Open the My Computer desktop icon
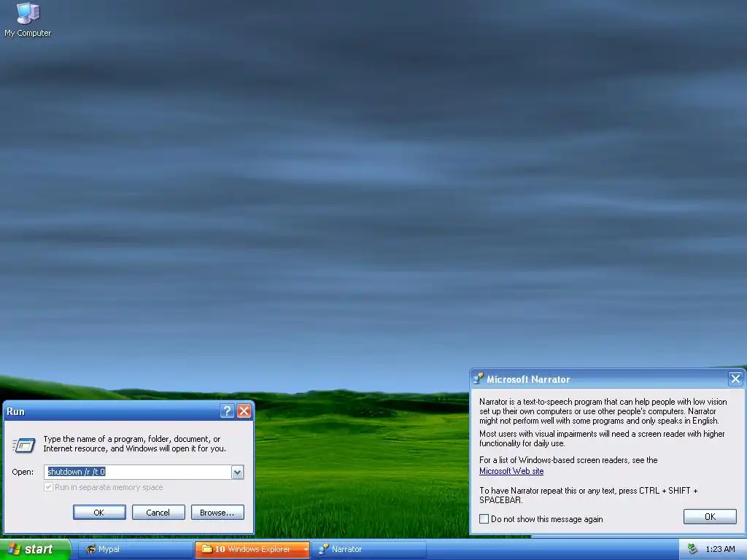Screen dimensions: 747x560 28,19
